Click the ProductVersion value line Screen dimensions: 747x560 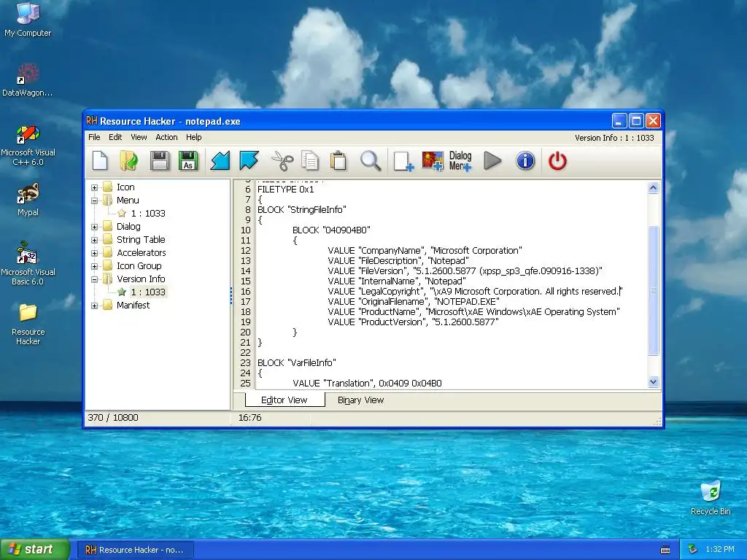pyautogui.click(x=413, y=322)
